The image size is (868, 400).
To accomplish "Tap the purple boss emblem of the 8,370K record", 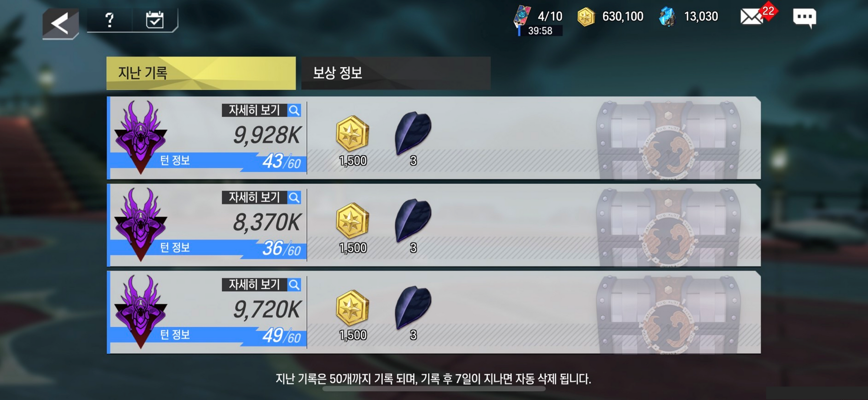I will coord(140,224).
